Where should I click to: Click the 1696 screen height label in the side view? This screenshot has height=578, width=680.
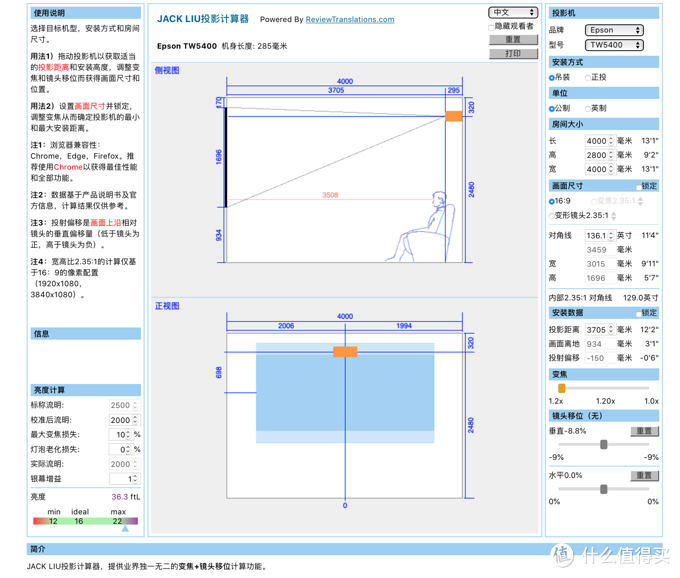[219, 157]
